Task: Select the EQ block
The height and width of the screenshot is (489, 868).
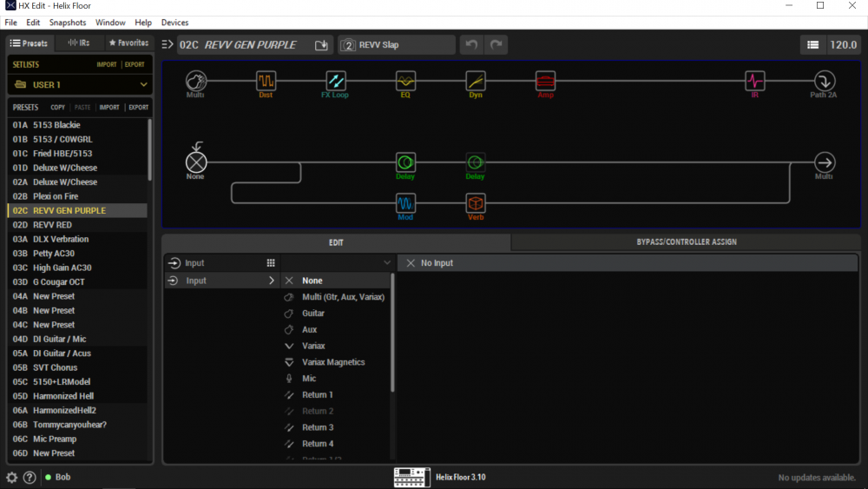Action: tap(405, 81)
